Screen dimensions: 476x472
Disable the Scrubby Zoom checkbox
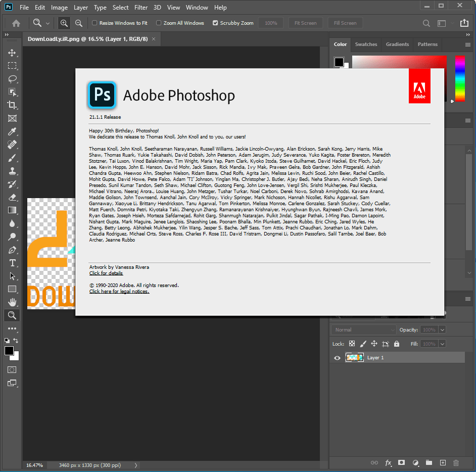click(215, 23)
